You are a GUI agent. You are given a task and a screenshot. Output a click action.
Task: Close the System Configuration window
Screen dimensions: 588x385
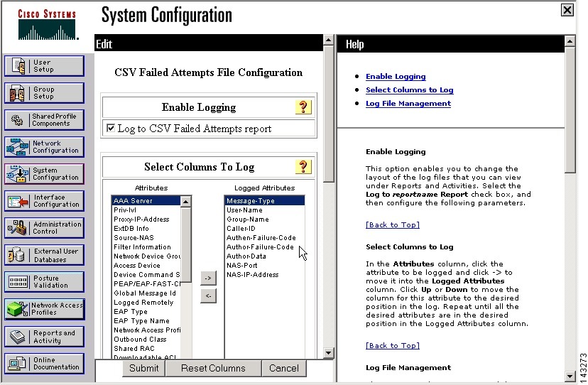pos(567,10)
